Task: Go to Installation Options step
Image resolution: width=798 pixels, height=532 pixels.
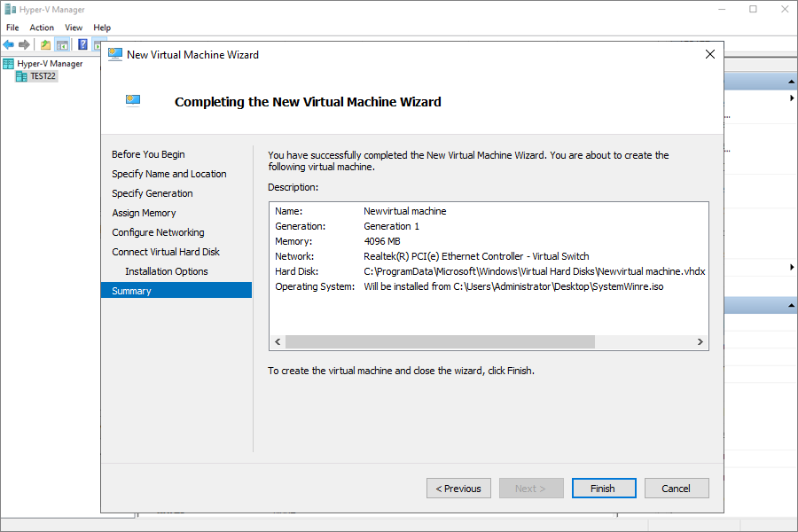Action: coord(167,271)
